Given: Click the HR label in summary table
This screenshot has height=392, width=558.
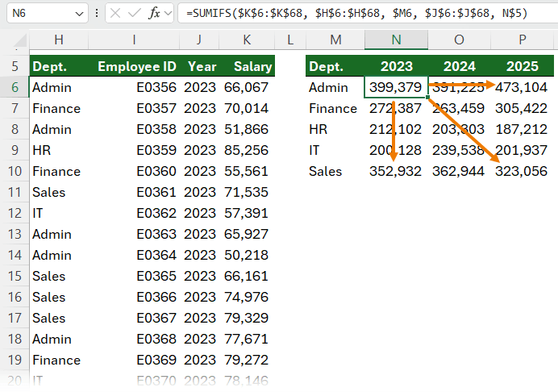Looking at the screenshot, I should [335, 129].
